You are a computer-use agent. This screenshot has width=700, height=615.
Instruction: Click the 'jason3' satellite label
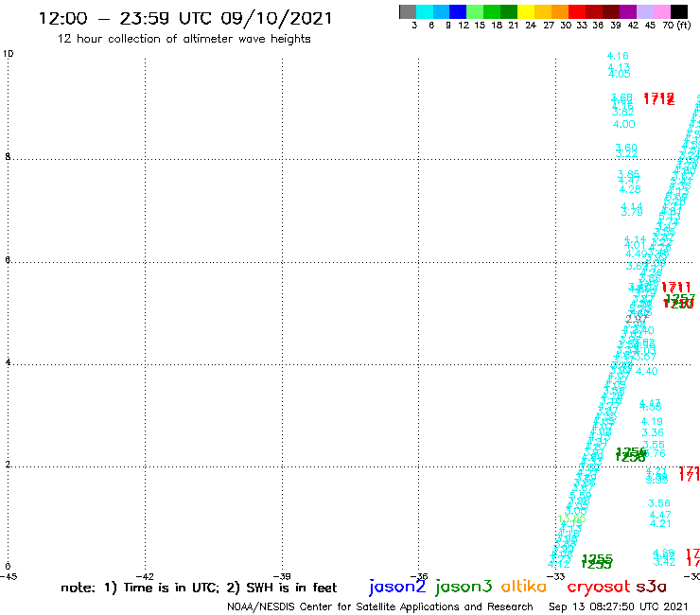click(464, 587)
